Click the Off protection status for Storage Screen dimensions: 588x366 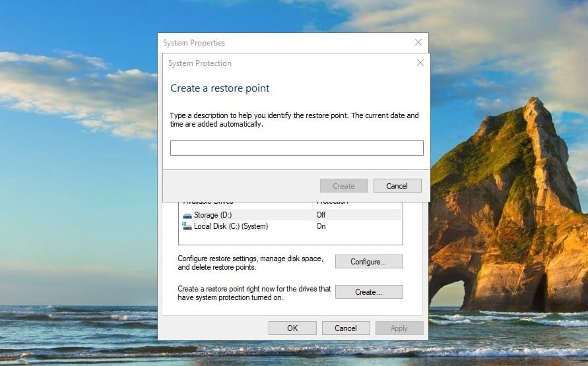click(x=321, y=215)
